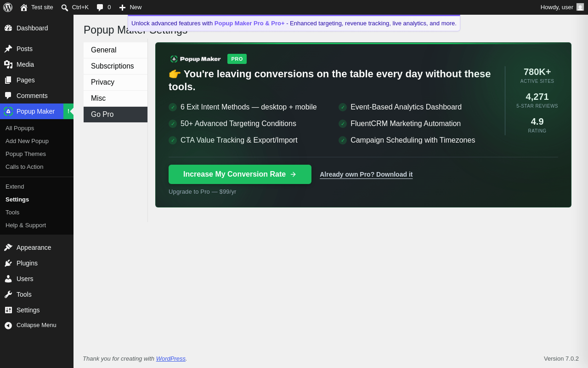This screenshot has height=368, width=588.
Task: Open the WordPress footer link
Action: point(171,358)
